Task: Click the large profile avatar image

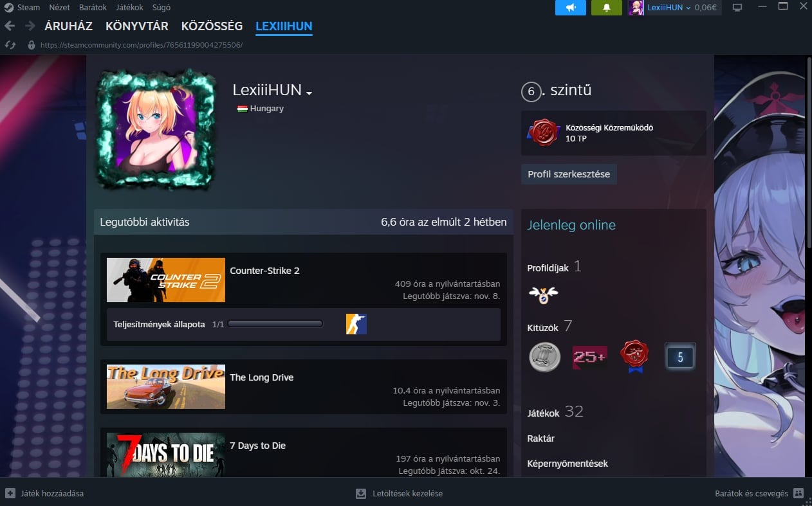Action: (x=154, y=129)
